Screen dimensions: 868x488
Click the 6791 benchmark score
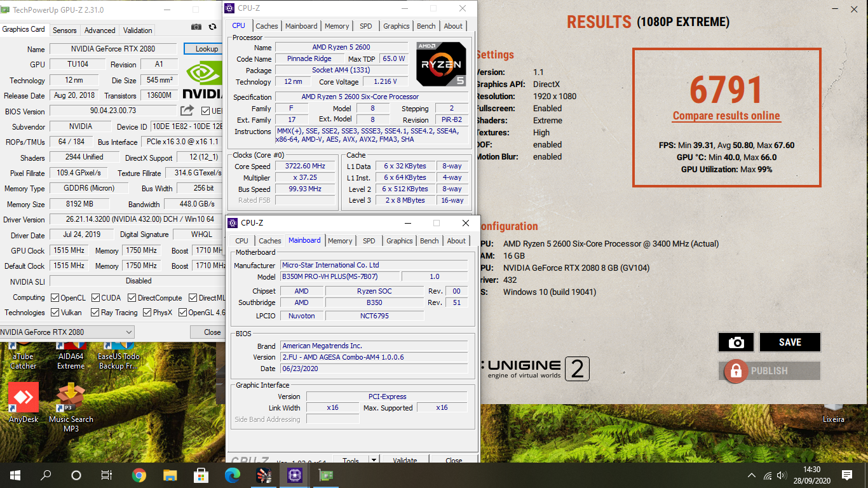[726, 90]
